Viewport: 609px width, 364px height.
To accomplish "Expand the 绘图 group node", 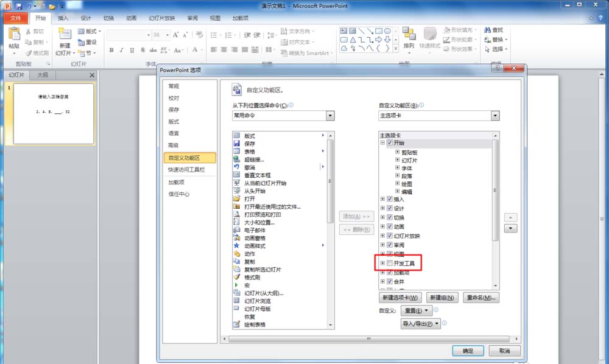I will tap(397, 183).
